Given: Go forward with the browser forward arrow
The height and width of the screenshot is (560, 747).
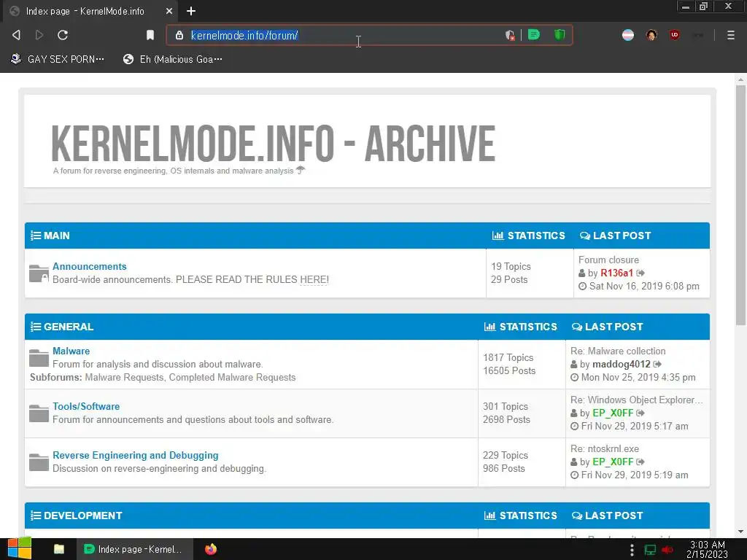Looking at the screenshot, I should pos(39,35).
